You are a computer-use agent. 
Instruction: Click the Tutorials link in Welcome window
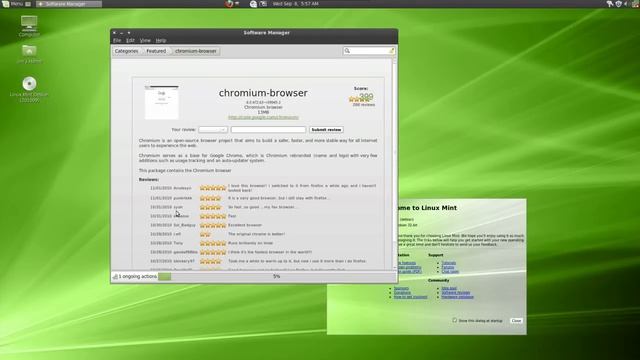point(449,263)
